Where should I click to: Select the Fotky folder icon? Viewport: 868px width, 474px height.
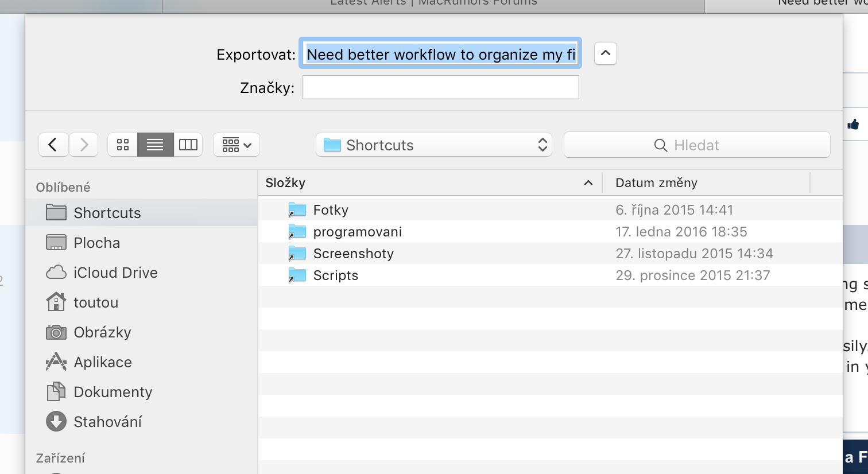point(297,210)
